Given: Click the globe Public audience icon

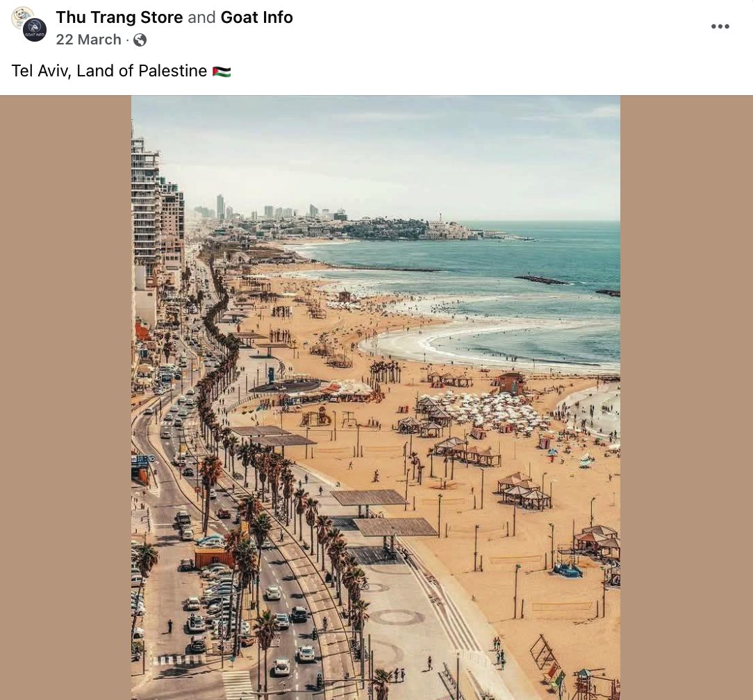Looking at the screenshot, I should [x=140, y=40].
